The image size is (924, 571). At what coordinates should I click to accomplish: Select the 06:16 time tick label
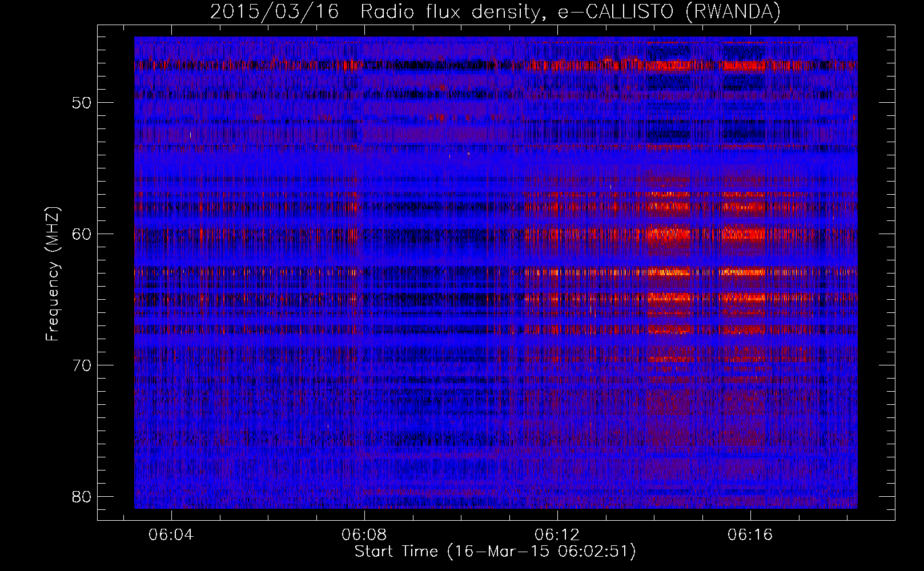(750, 535)
